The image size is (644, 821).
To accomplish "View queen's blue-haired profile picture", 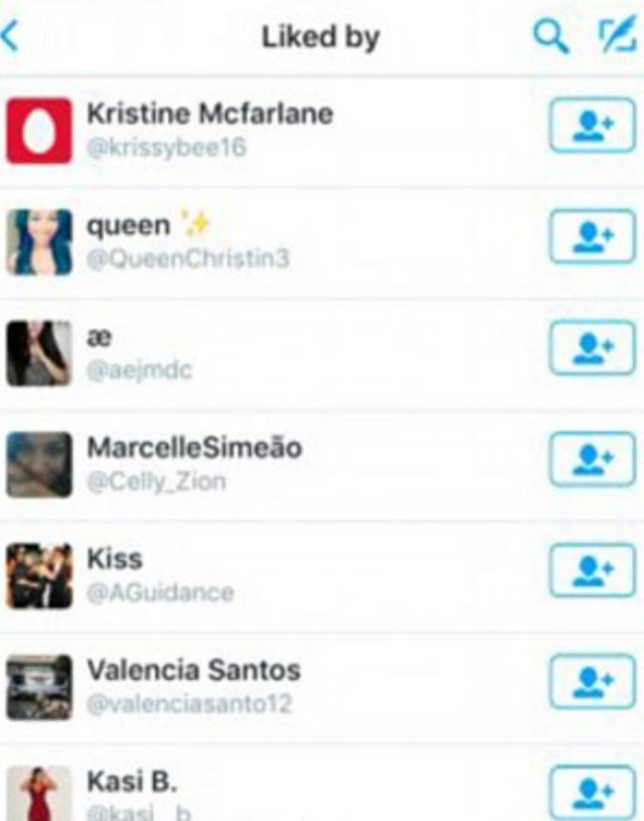I will (x=40, y=242).
